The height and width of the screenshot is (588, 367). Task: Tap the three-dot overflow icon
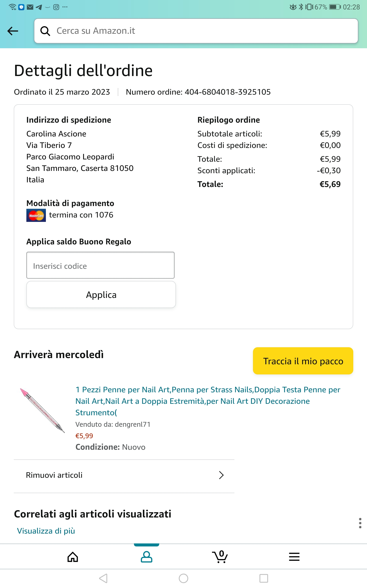coord(360,523)
